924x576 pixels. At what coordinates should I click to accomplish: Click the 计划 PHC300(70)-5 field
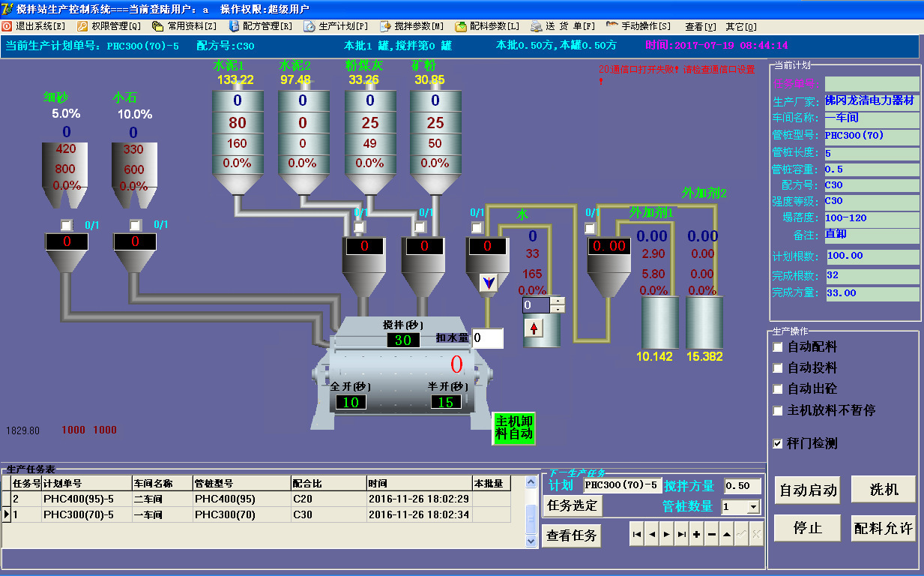(623, 485)
